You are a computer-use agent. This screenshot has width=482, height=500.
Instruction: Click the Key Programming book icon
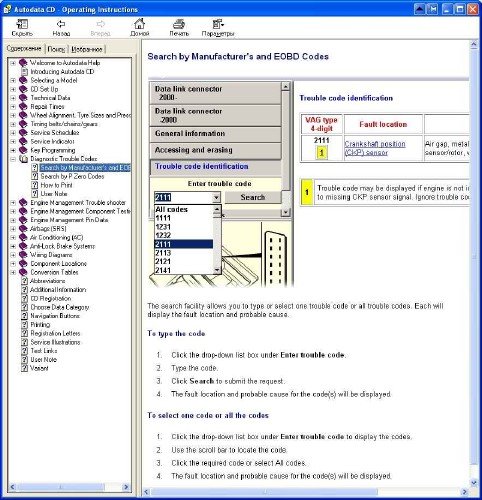coord(23,150)
